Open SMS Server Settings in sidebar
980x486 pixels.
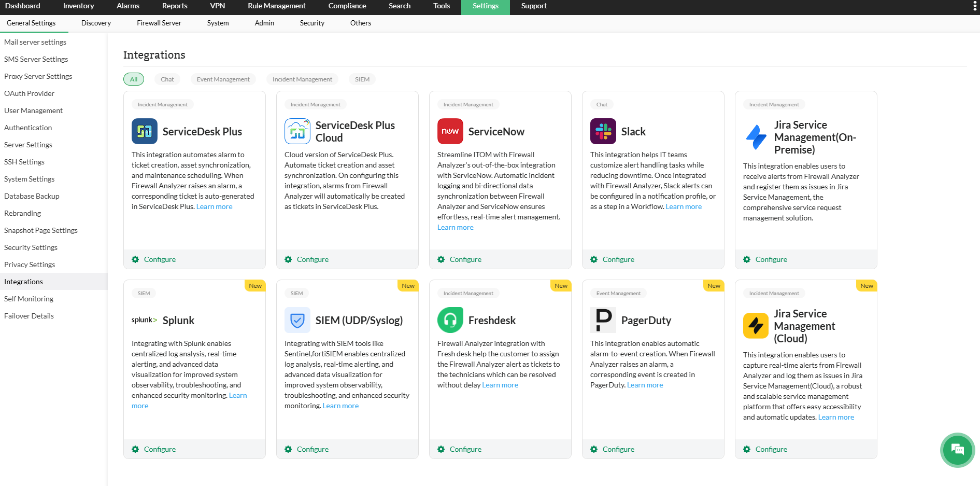(x=36, y=59)
